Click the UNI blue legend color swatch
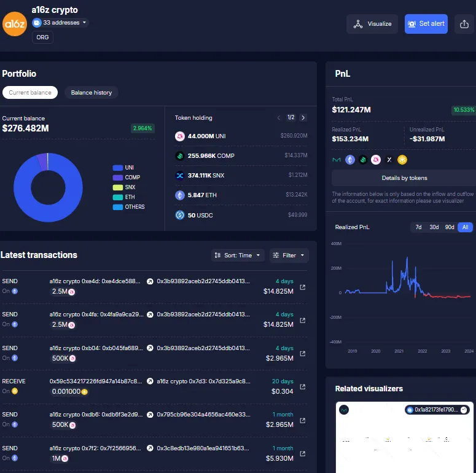The height and width of the screenshot is (473, 476). [x=118, y=168]
